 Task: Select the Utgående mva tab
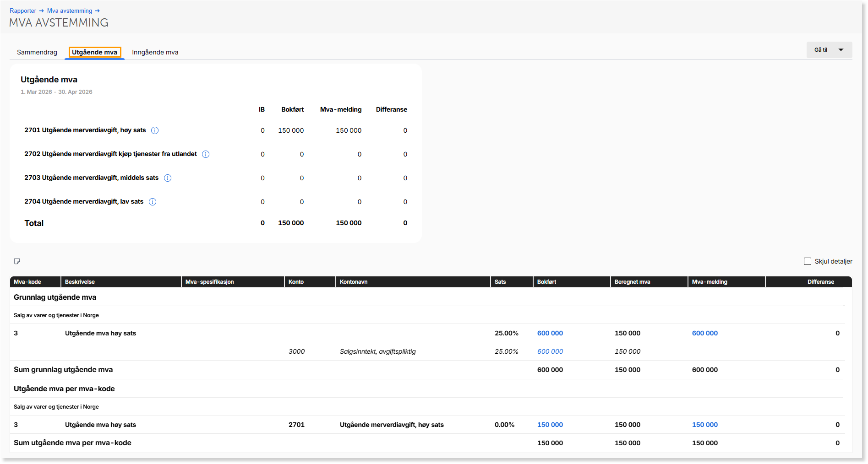click(95, 52)
